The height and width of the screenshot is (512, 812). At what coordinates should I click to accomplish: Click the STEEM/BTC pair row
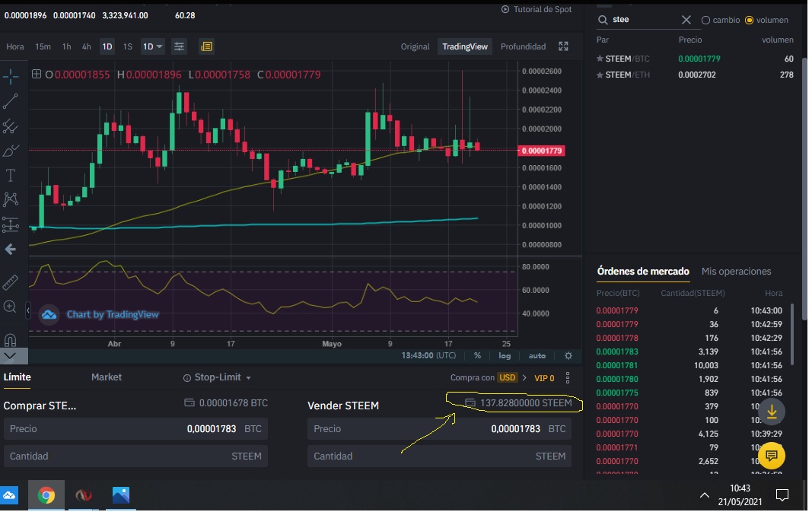[695, 59]
